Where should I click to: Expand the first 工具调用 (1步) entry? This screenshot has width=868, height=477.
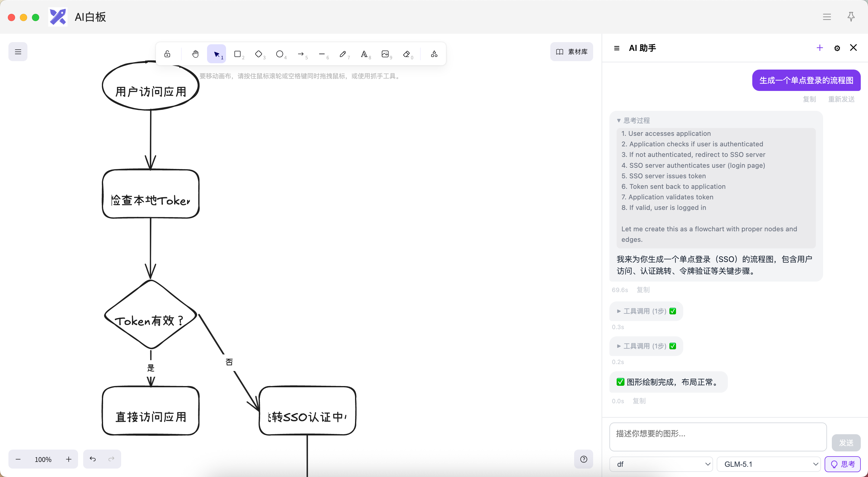646,311
